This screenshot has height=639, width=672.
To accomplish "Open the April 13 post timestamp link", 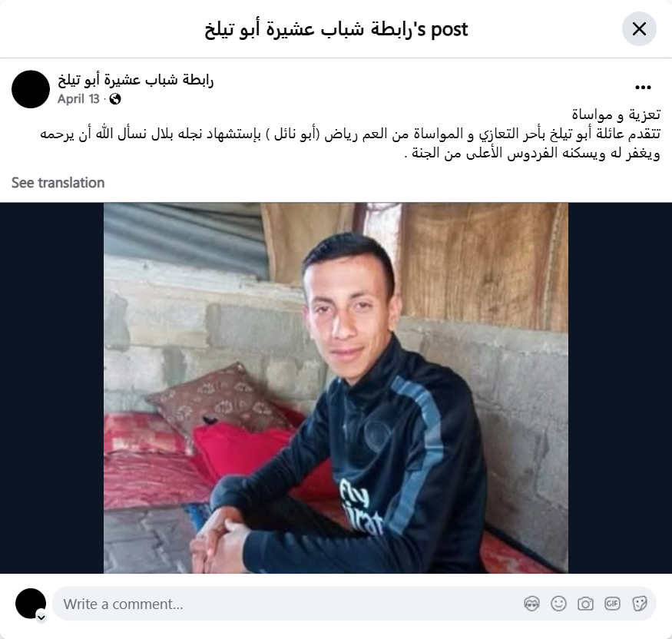I will 78,99.
